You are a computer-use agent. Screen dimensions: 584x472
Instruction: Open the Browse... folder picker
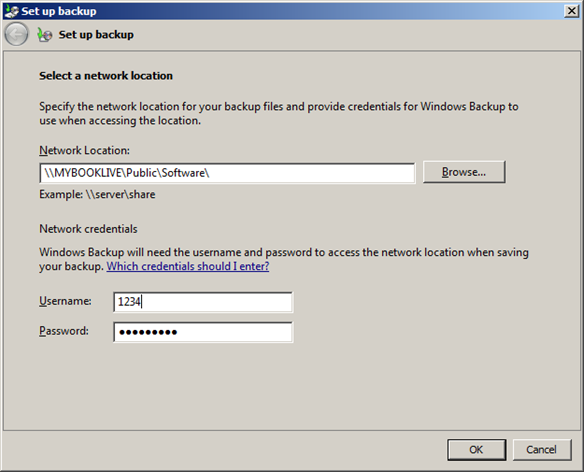(x=464, y=172)
